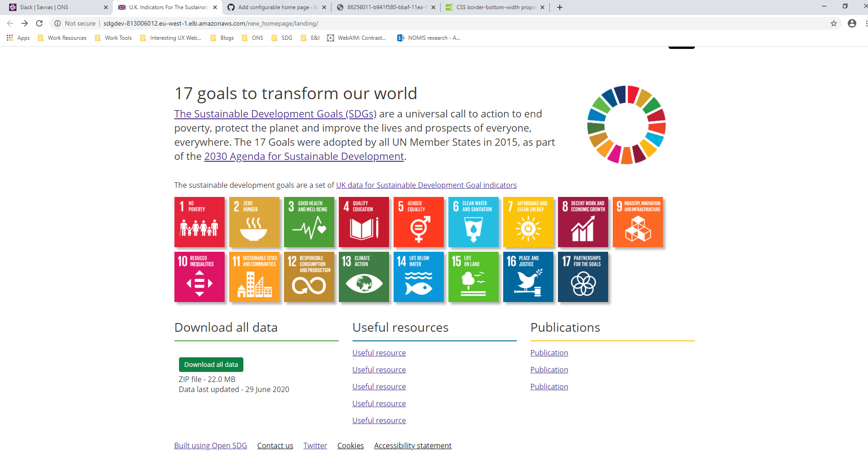
Task: Open a new browser tab
Action: tap(560, 7)
